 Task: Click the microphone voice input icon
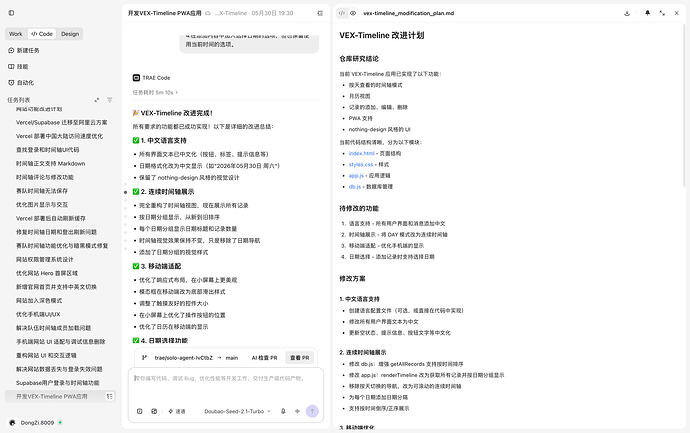click(x=283, y=411)
